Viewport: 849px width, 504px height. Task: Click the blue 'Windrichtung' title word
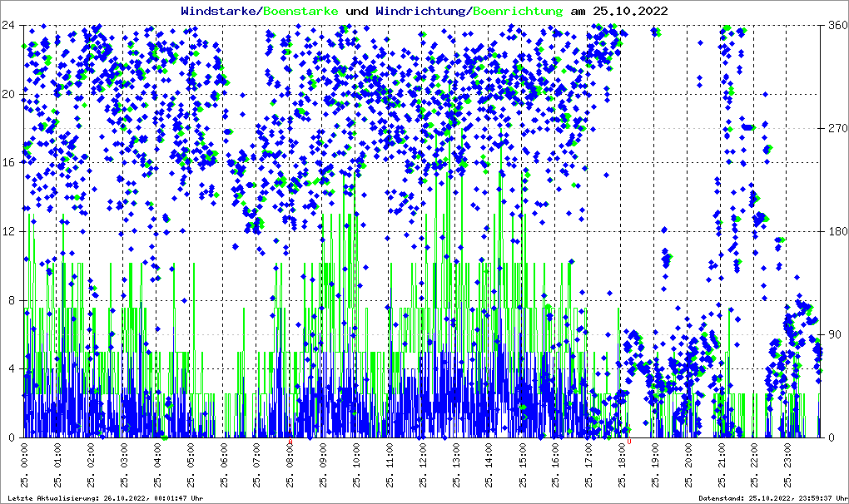point(420,11)
